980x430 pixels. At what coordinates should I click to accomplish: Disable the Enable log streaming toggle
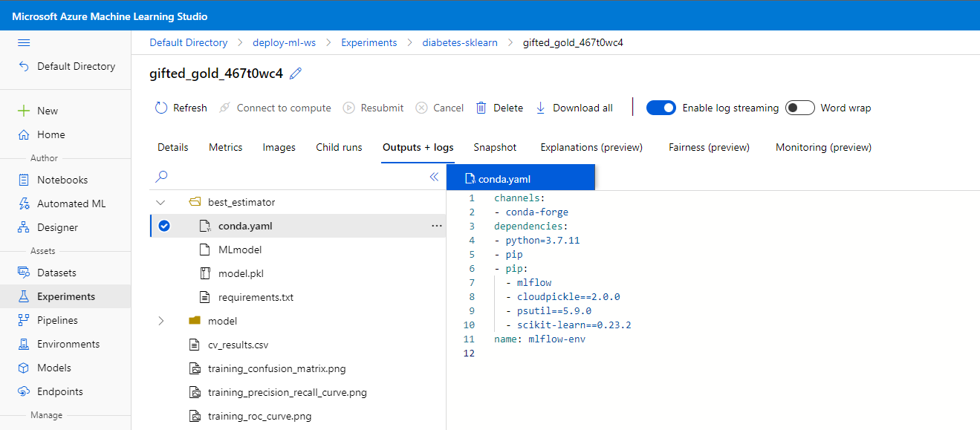661,108
